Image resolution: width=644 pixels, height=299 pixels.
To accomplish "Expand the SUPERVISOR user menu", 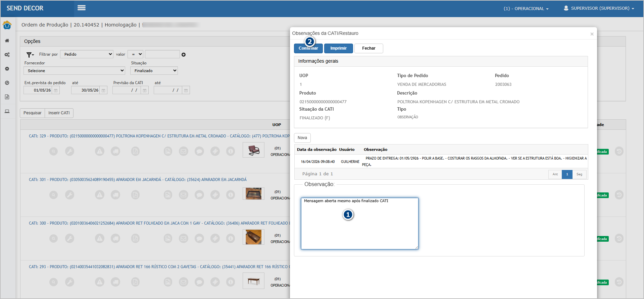I will [x=599, y=8].
